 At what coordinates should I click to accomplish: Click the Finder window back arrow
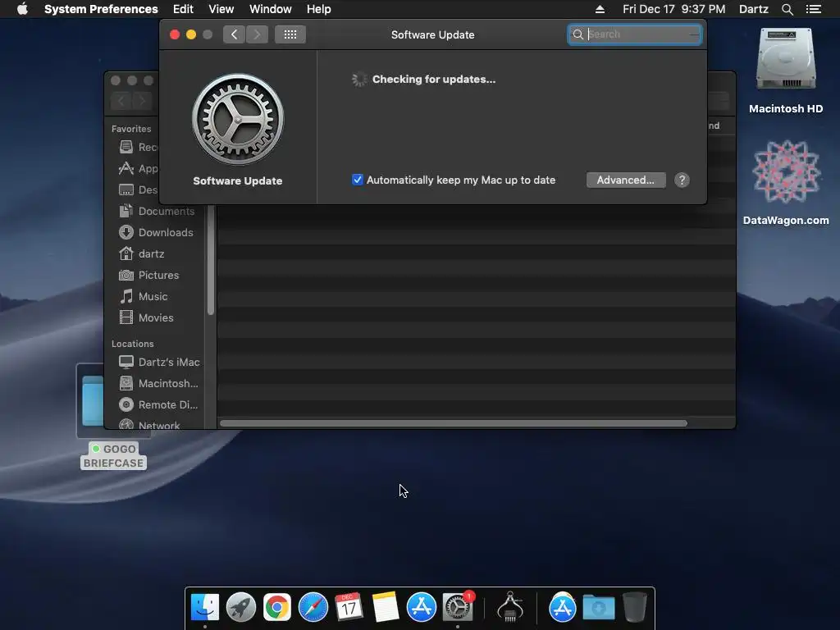point(121,101)
